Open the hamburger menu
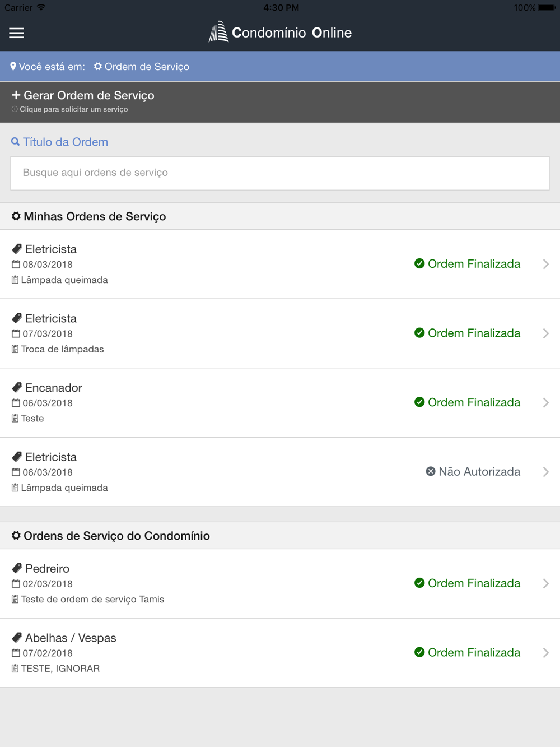This screenshot has height=747, width=560. (x=16, y=33)
